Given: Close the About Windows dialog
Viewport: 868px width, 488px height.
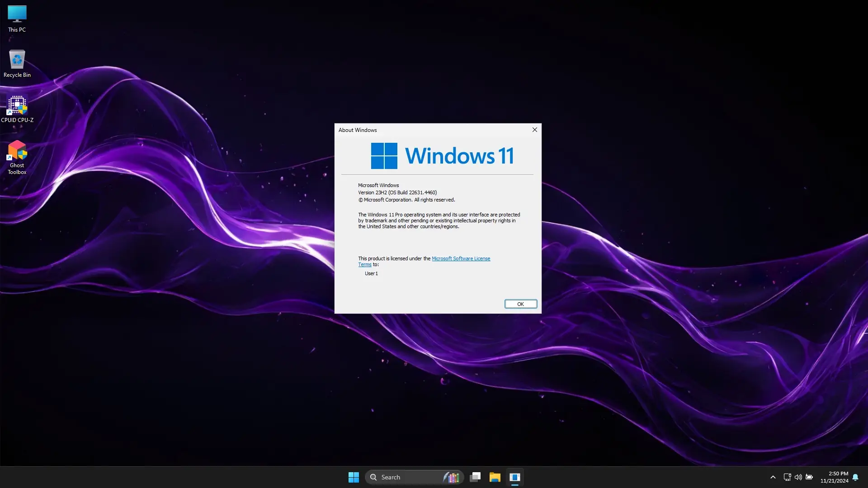Looking at the screenshot, I should coord(534,130).
